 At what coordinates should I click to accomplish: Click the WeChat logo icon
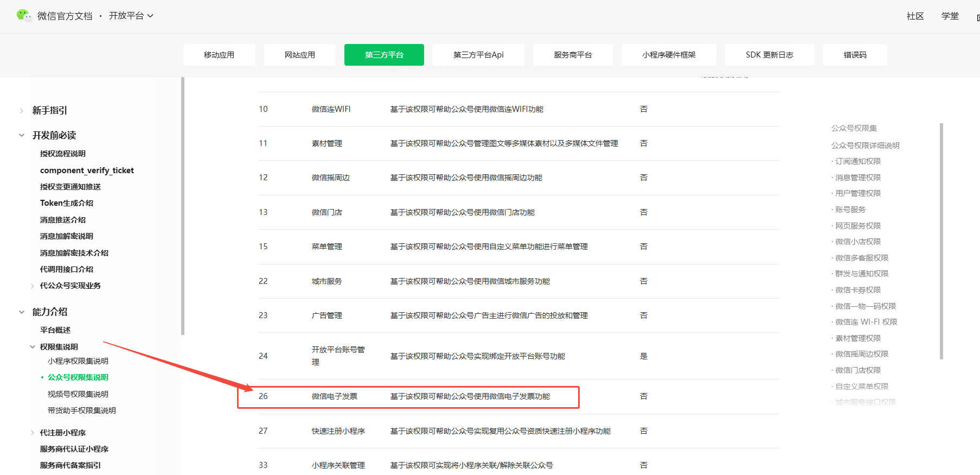[24, 16]
